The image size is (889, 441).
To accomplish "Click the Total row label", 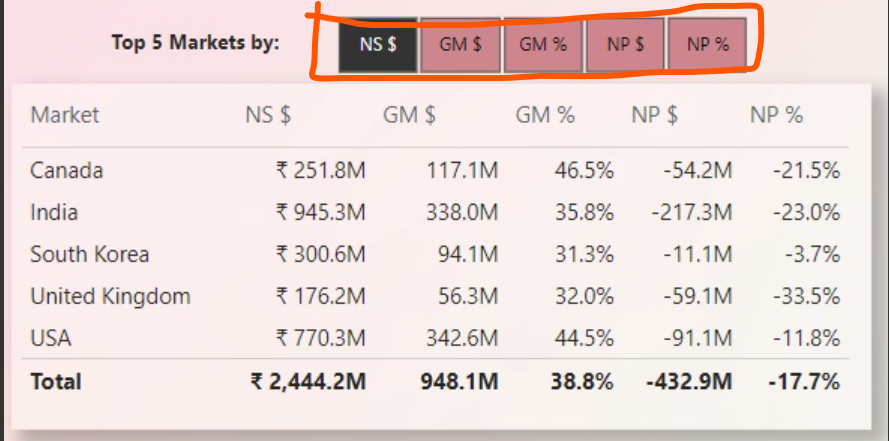I will (56, 381).
